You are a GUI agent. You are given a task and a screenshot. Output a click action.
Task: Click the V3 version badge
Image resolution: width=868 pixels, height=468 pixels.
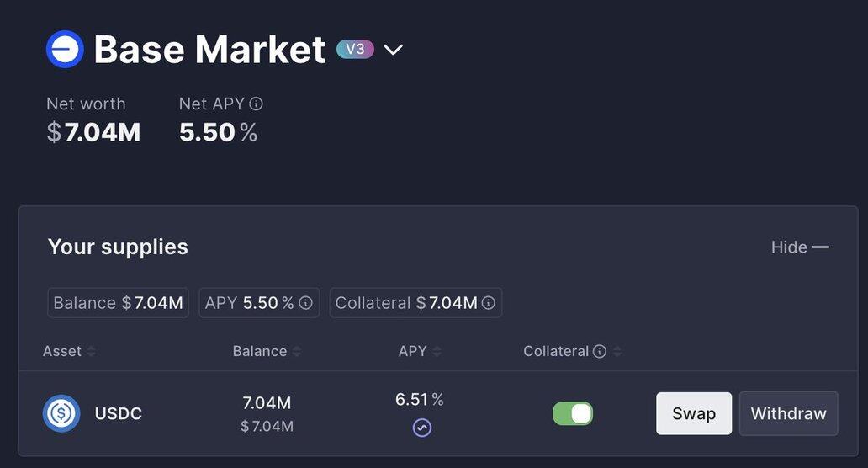[355, 49]
